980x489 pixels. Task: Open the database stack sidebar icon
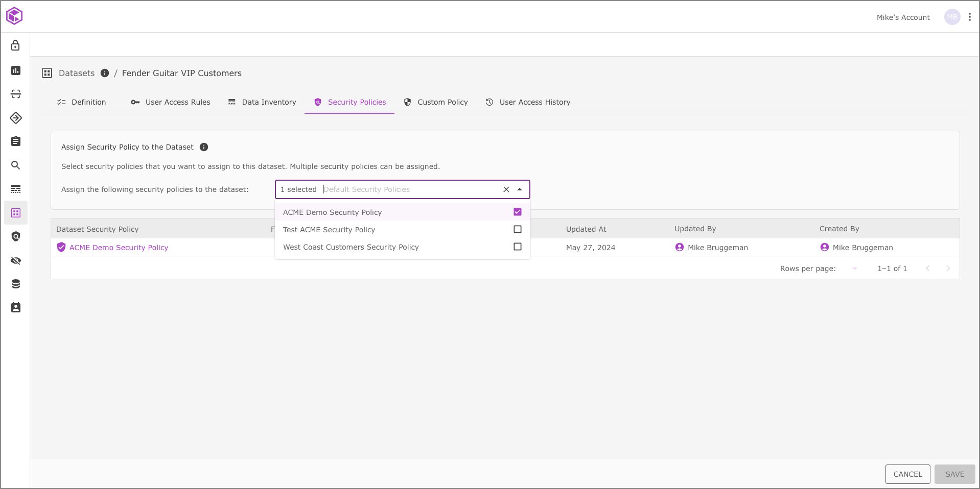pos(16,284)
